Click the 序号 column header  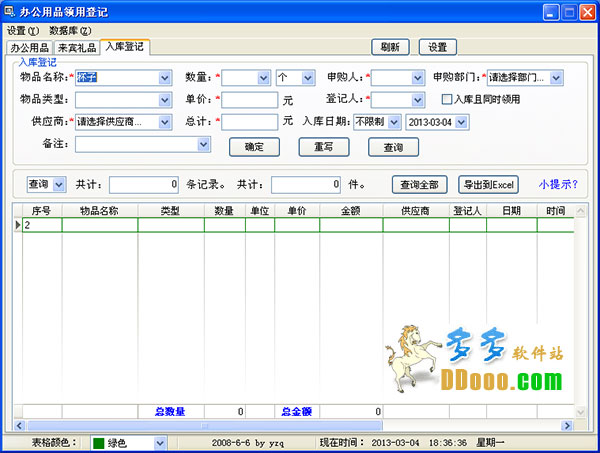[x=42, y=211]
